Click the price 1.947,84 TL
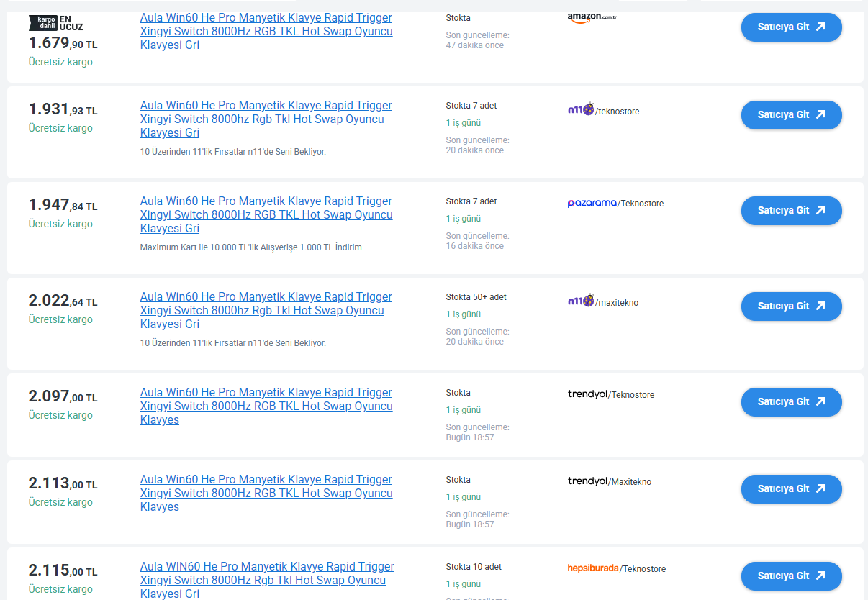Viewport: 868px width, 600px height. [x=63, y=205]
